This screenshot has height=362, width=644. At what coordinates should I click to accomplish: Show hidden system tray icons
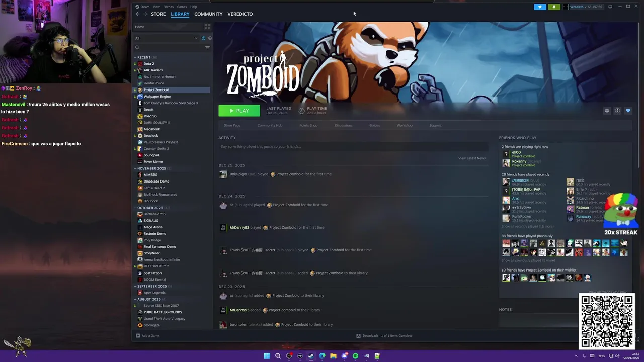pos(576,356)
